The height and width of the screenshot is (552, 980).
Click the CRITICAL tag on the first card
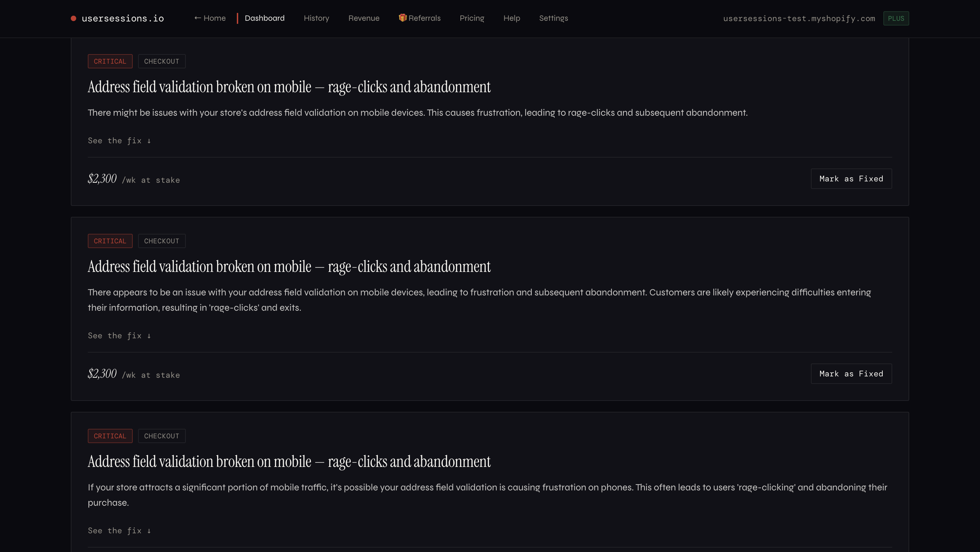110,61
